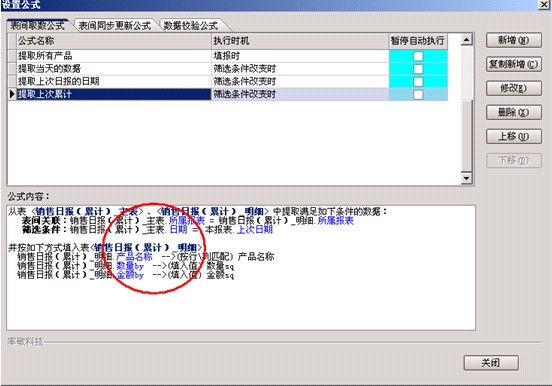Click the 删除(X) button
This screenshot has width=552, height=386.
coord(514,112)
